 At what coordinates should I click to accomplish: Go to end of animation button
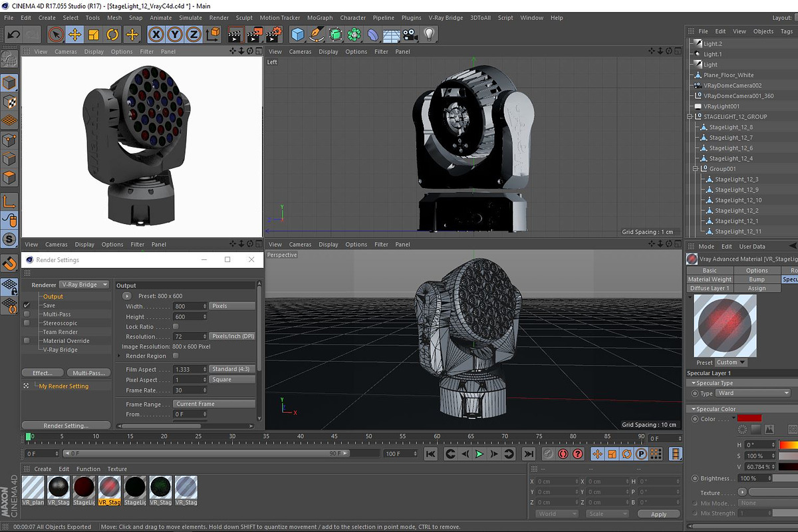[528, 454]
